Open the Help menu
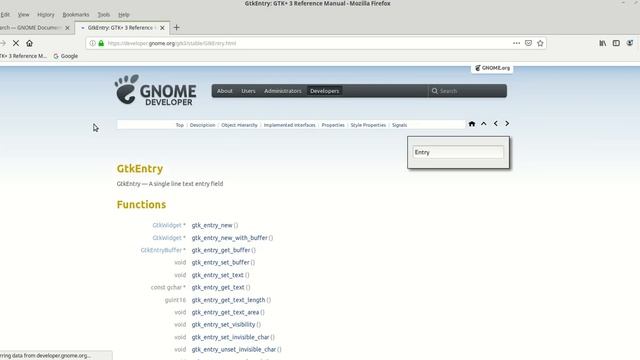This screenshot has height=360, width=640. [124, 15]
